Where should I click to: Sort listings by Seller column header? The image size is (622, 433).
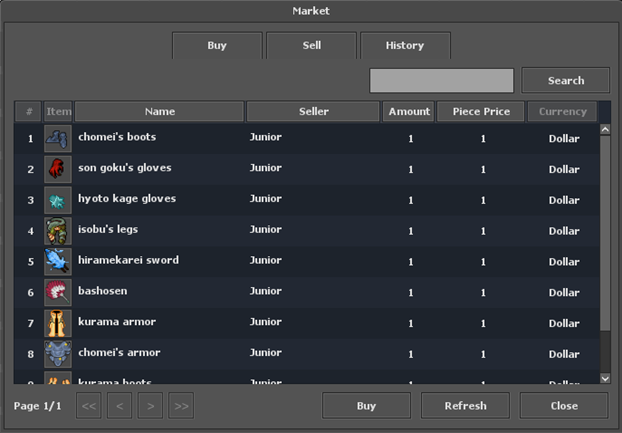(x=313, y=112)
